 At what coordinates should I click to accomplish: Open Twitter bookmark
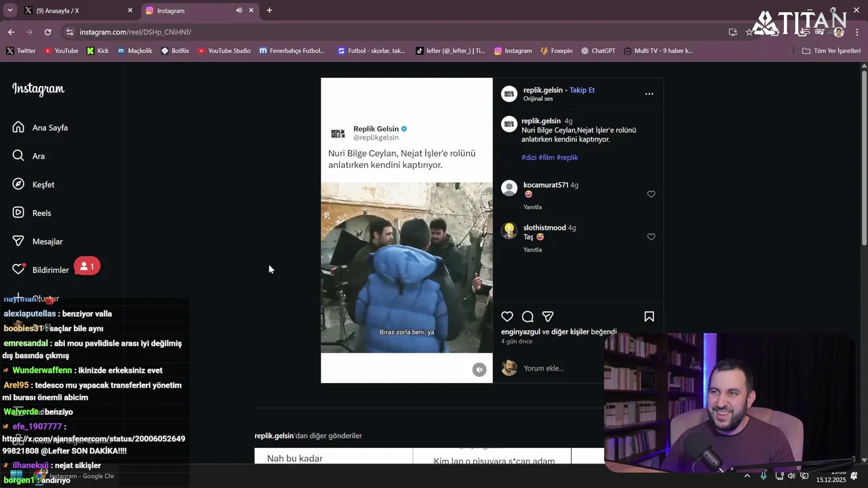point(21,51)
